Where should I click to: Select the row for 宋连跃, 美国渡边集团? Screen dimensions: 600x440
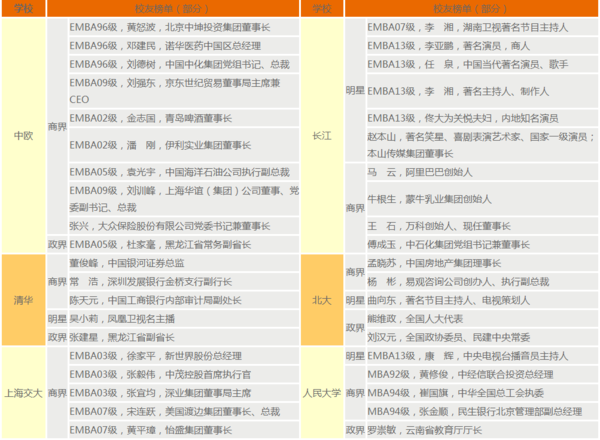coord(184,412)
